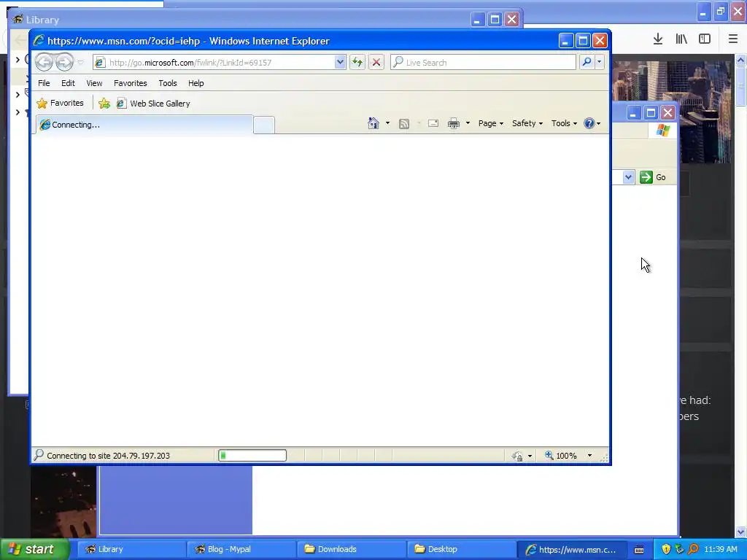
Task: Open the Web Slice Gallery link
Action: pos(153,103)
